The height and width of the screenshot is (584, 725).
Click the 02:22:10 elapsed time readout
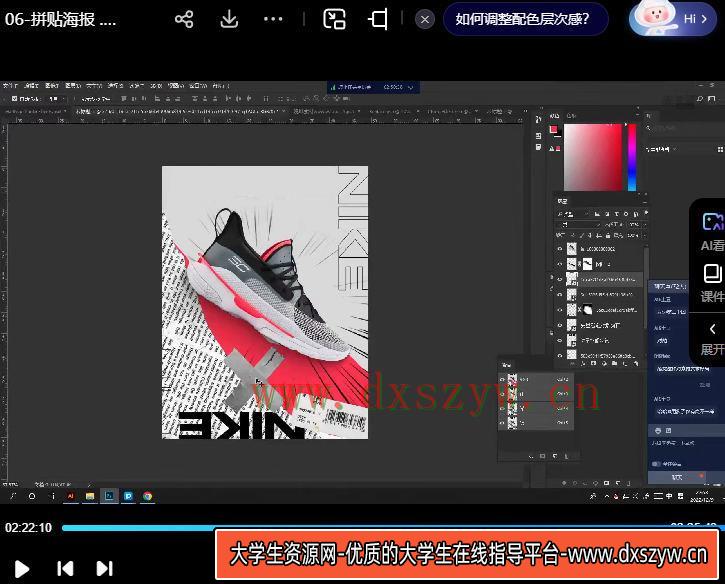[29, 528]
